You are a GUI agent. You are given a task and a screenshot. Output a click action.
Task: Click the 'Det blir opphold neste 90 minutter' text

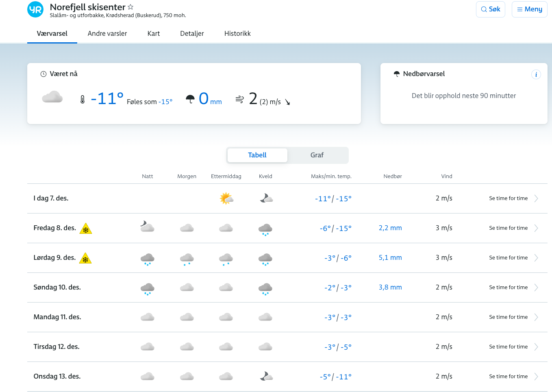tap(464, 96)
